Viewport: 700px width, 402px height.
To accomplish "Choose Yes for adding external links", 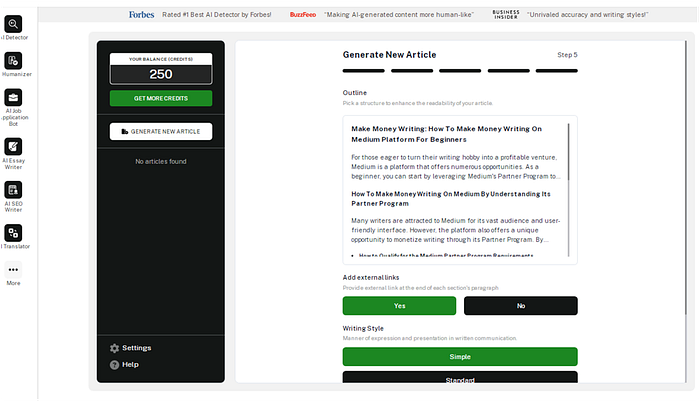I will point(399,306).
